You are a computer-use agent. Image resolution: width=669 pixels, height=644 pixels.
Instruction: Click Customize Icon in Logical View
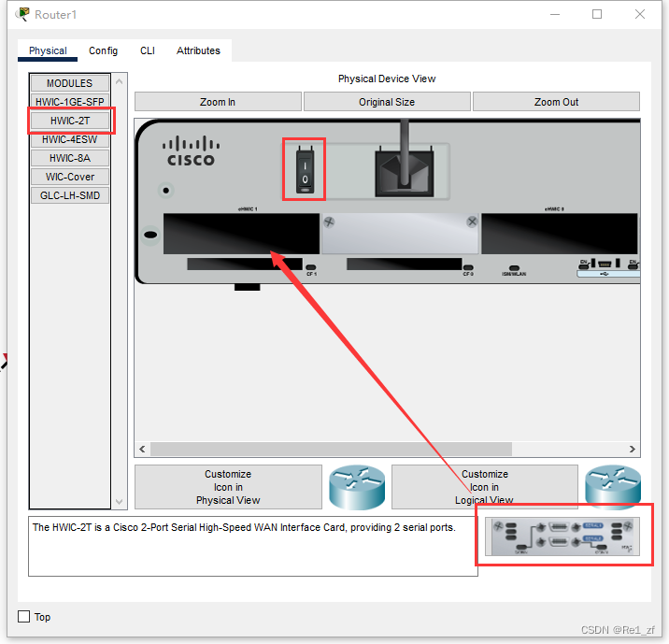click(x=485, y=487)
